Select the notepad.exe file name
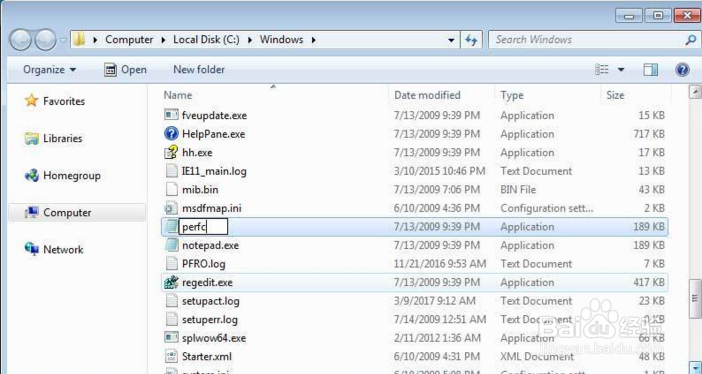702x374 pixels. 210,245
